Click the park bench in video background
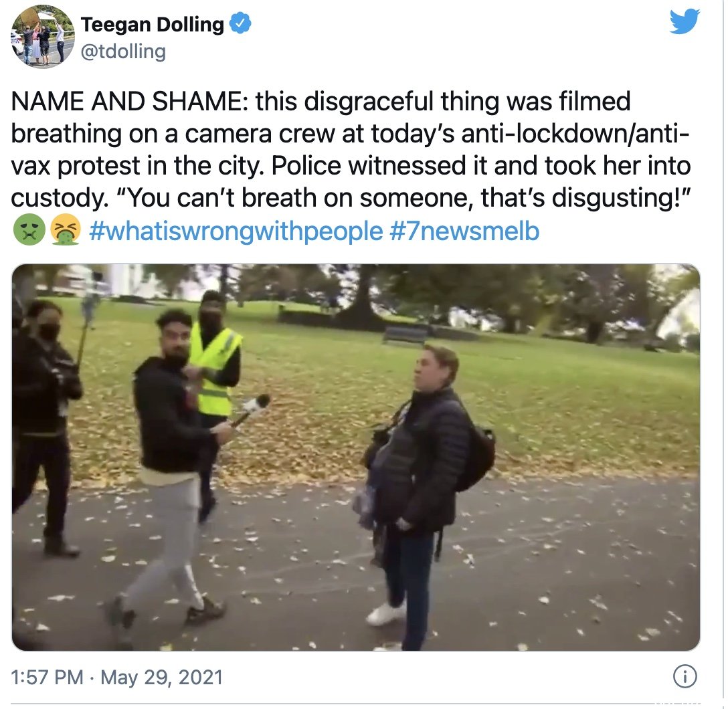Screen dimensions: 728x709 405,334
